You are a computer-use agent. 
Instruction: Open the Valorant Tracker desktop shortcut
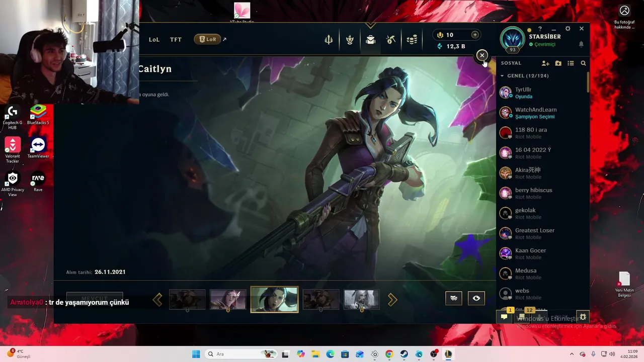coord(13,150)
